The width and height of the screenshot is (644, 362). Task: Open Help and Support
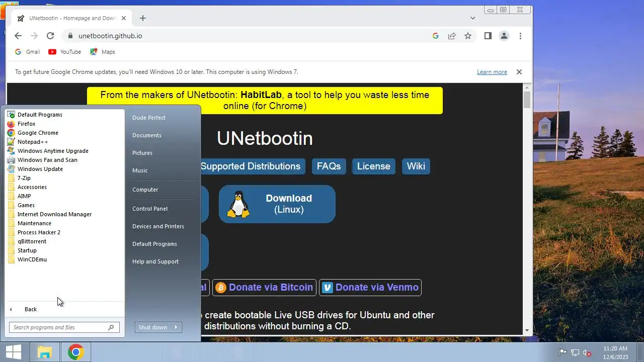[155, 261]
